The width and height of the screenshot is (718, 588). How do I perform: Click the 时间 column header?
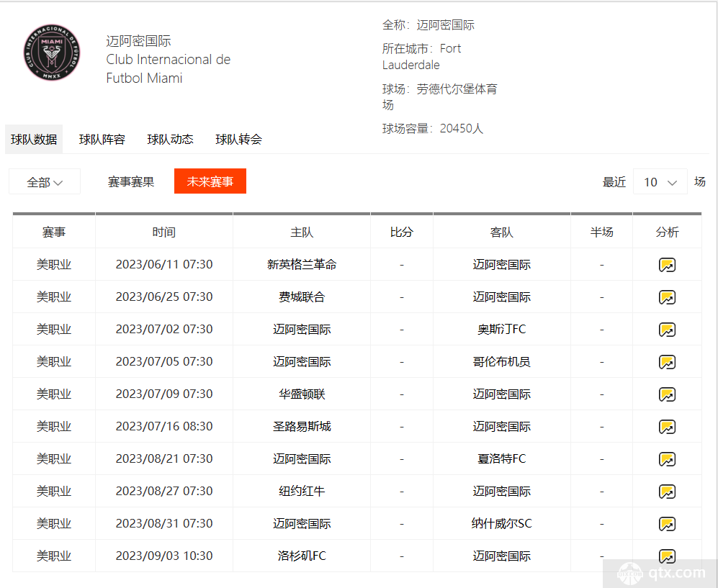(164, 232)
